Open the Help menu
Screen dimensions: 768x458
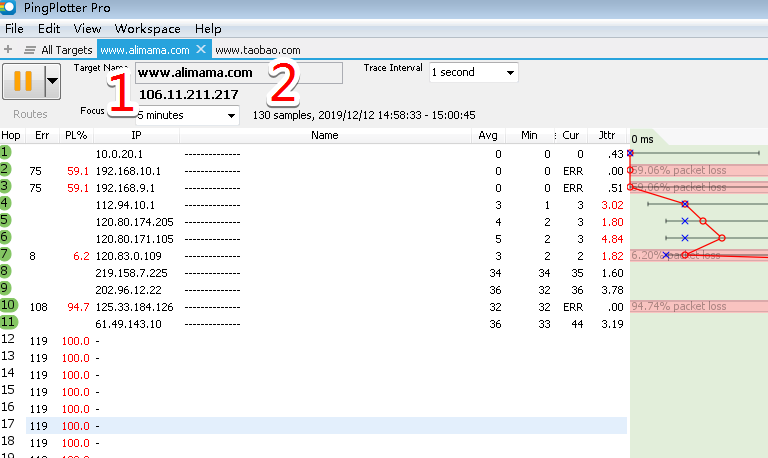pyautogui.click(x=208, y=29)
